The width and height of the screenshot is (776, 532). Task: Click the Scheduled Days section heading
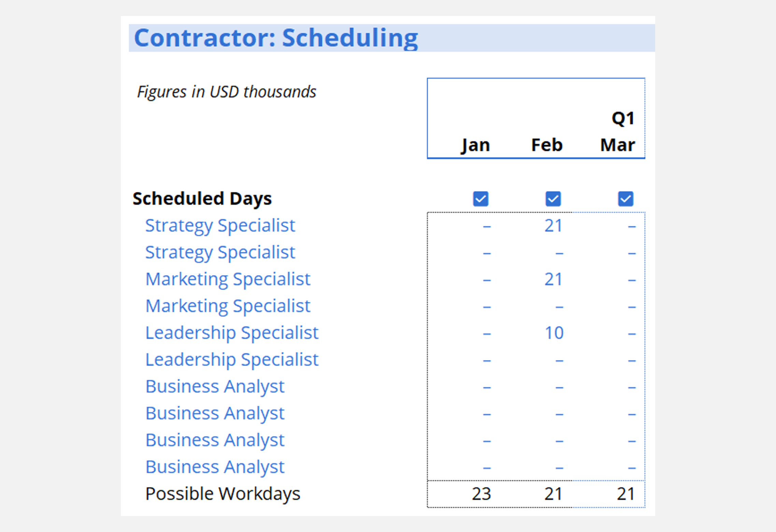pyautogui.click(x=202, y=199)
